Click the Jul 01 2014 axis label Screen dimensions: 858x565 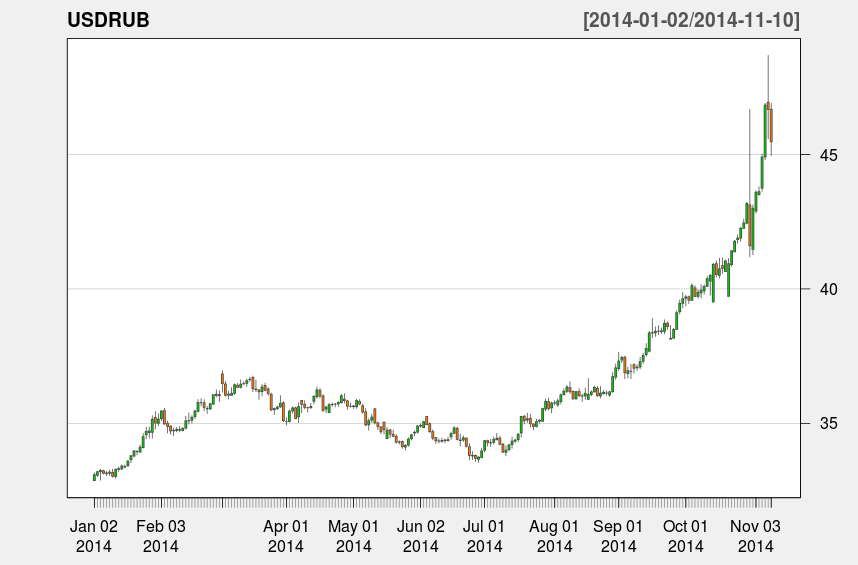coord(484,536)
